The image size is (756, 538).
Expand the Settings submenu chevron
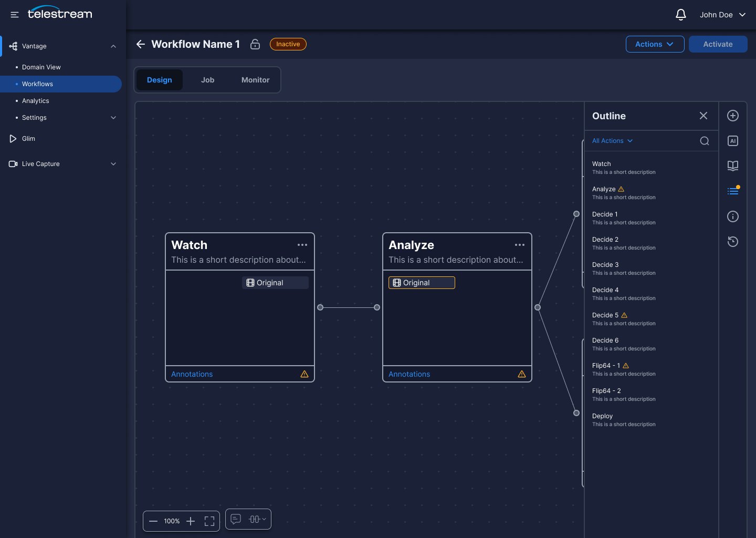113,118
